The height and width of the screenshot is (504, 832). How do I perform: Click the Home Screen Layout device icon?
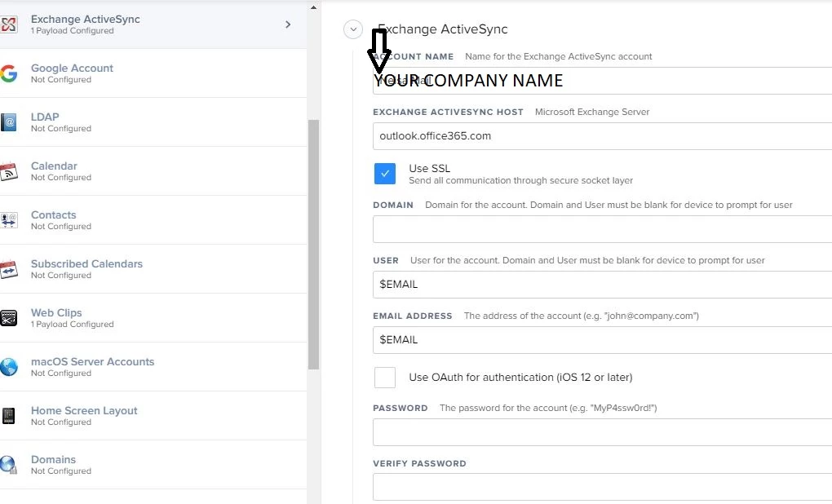pos(8,415)
